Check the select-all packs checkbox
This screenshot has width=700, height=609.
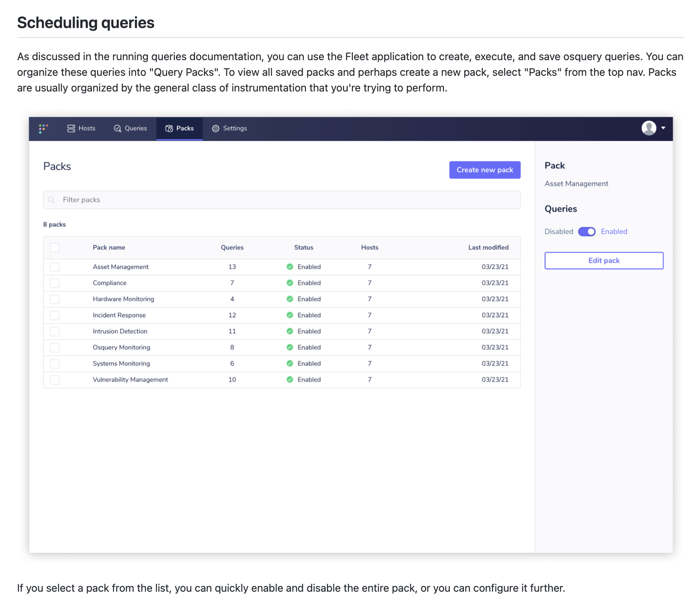(x=54, y=247)
